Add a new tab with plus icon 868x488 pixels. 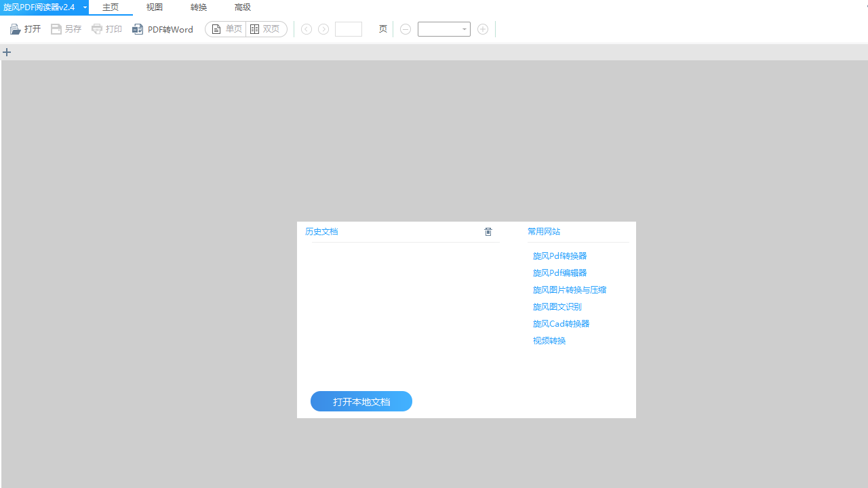[7, 52]
